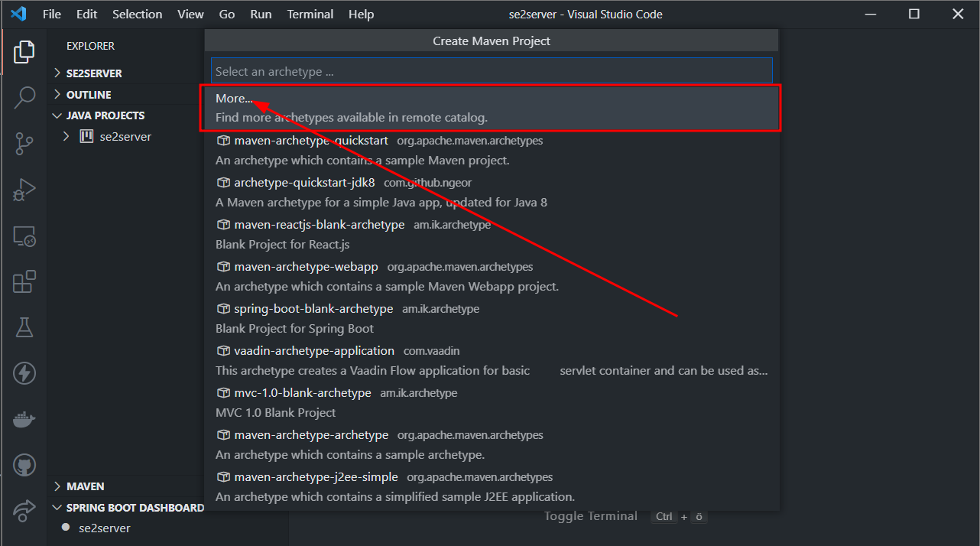This screenshot has width=980, height=546.
Task: Click the mvc-1.0-blank-archetype package icon
Action: tap(223, 393)
